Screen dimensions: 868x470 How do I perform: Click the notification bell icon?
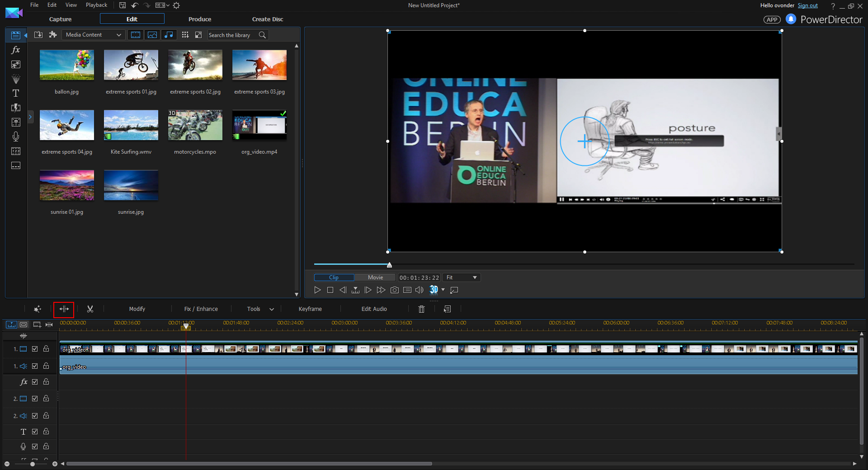(791, 19)
